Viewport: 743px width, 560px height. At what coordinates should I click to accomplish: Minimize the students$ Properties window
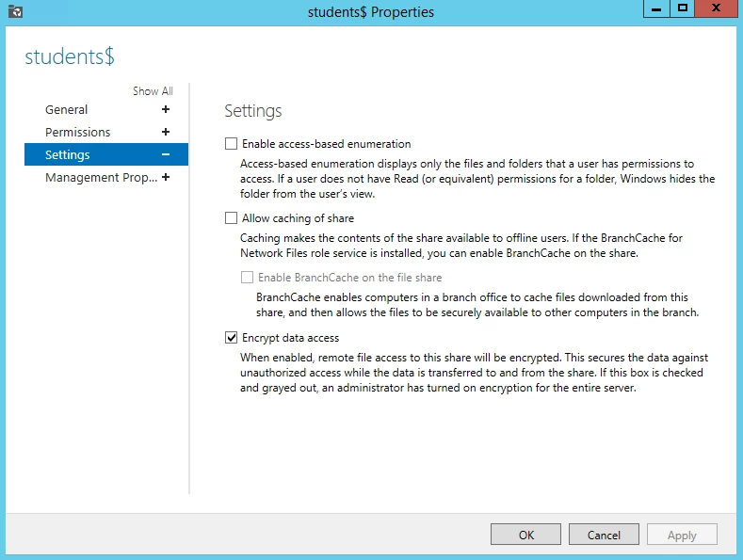pos(656,8)
